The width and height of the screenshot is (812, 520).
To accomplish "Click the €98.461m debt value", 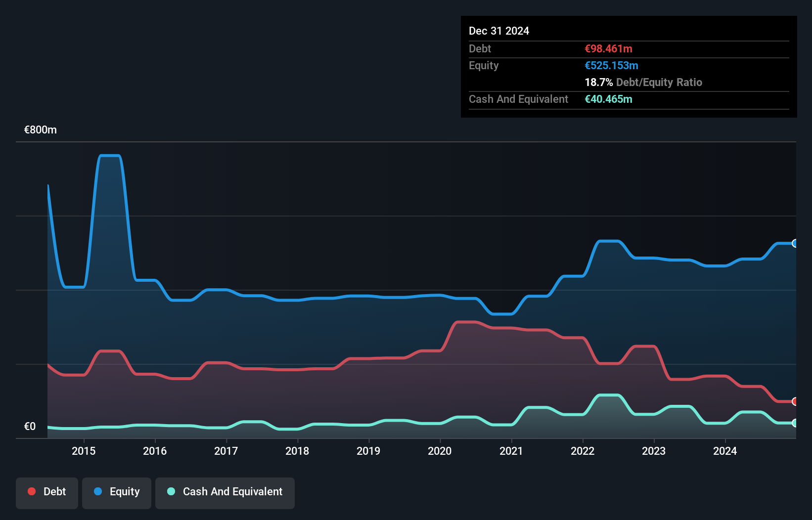I will click(609, 48).
